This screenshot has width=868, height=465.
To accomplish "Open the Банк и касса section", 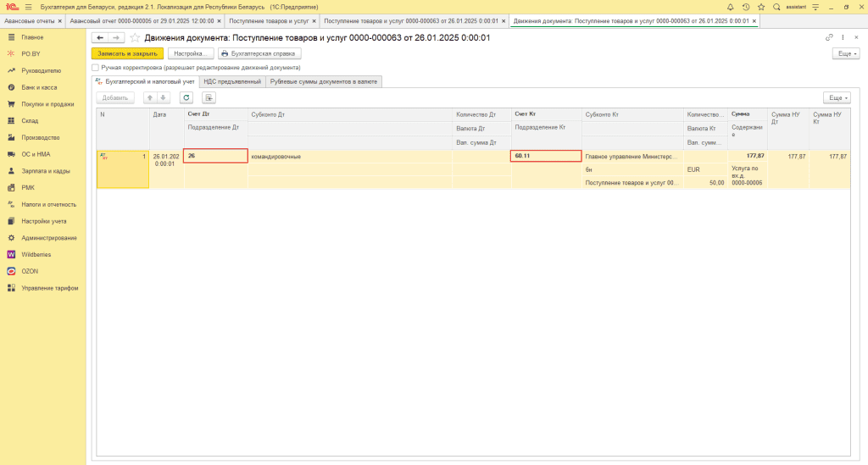I will 39,87.
